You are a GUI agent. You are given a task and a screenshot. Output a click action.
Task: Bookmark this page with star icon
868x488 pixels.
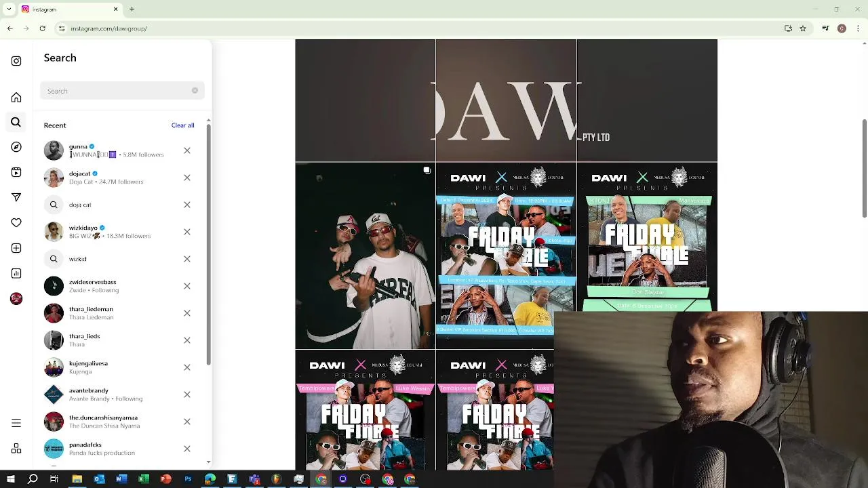click(x=803, y=28)
